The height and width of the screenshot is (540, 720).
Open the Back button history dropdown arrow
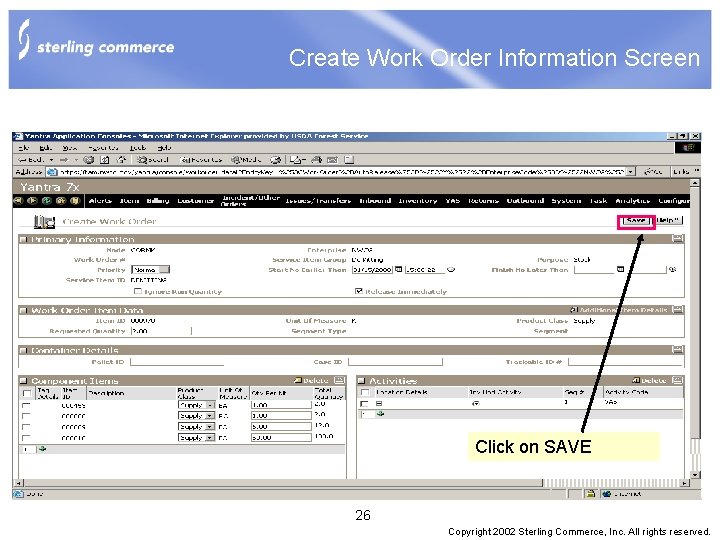(x=51, y=160)
